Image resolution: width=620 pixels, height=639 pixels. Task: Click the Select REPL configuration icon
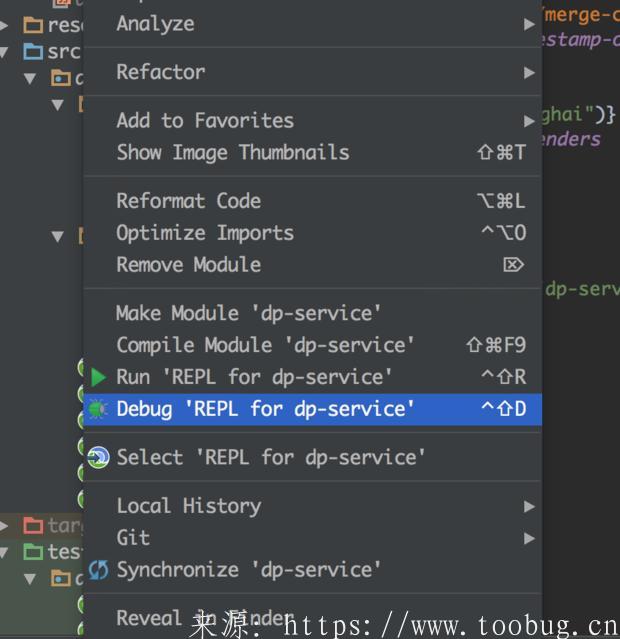[98, 457]
